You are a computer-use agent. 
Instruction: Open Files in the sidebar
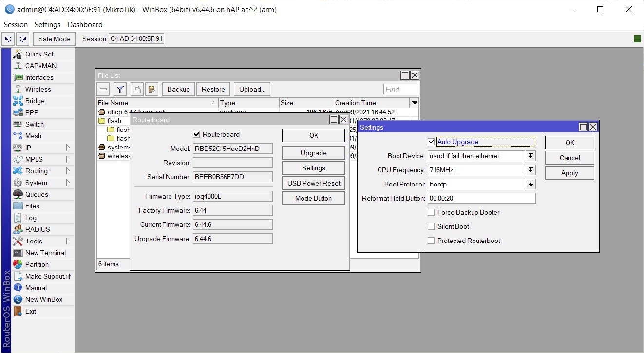pyautogui.click(x=43, y=206)
